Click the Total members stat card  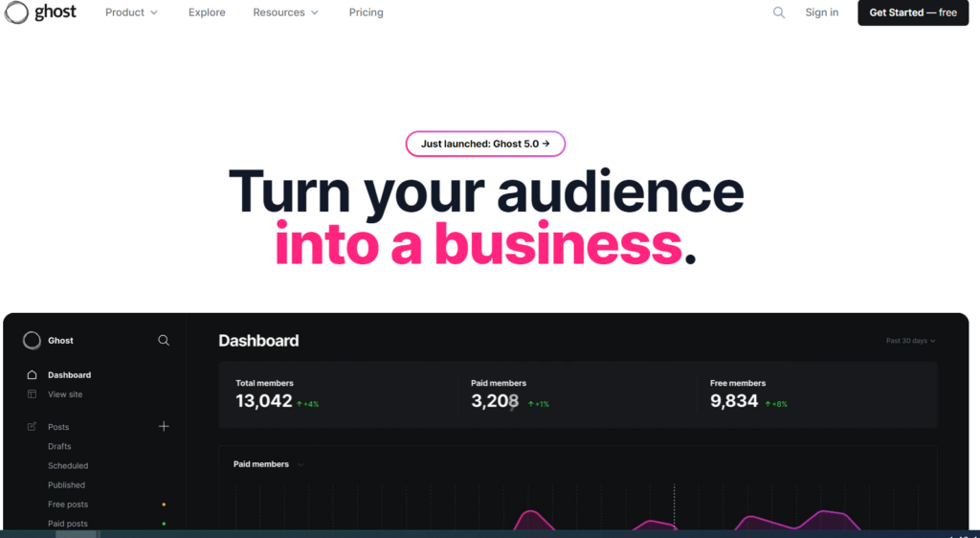pyautogui.click(x=335, y=394)
